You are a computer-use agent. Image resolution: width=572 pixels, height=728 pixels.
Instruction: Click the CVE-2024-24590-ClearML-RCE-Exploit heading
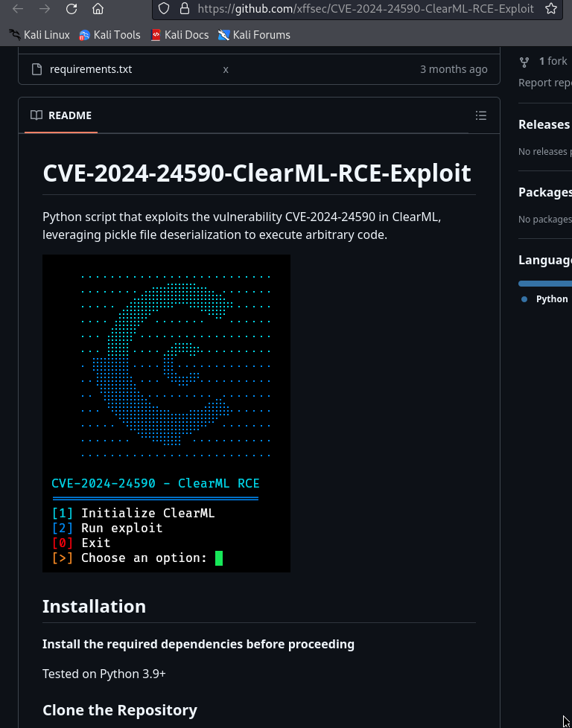click(x=256, y=173)
